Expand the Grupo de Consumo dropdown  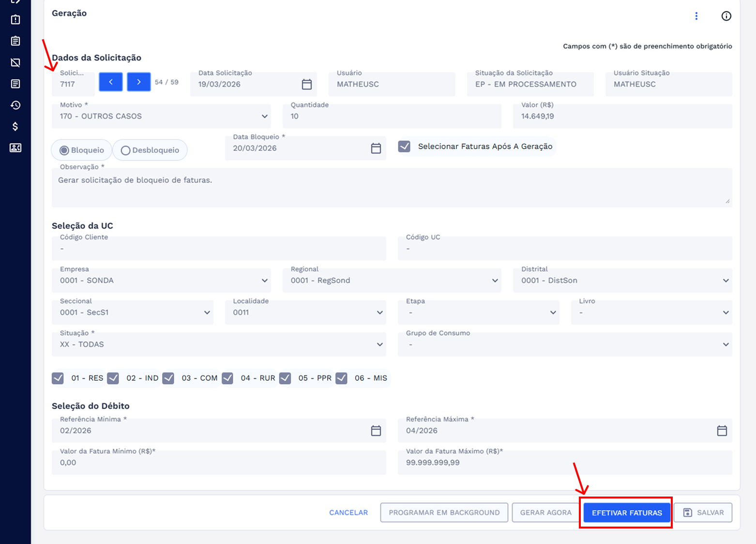click(x=726, y=344)
